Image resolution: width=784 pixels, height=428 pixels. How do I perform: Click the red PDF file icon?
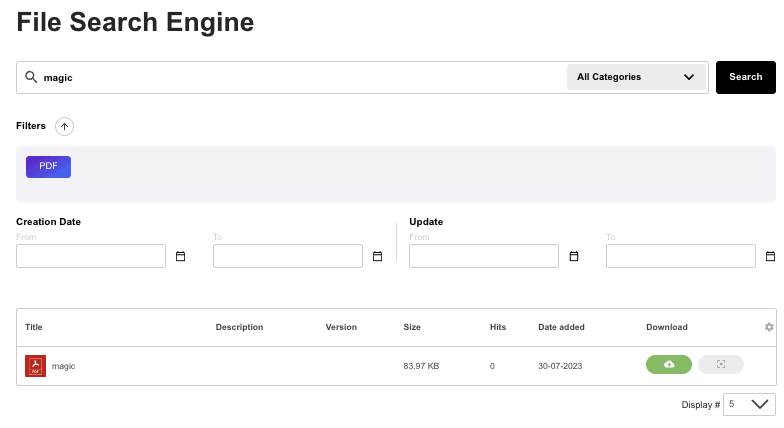[36, 366]
